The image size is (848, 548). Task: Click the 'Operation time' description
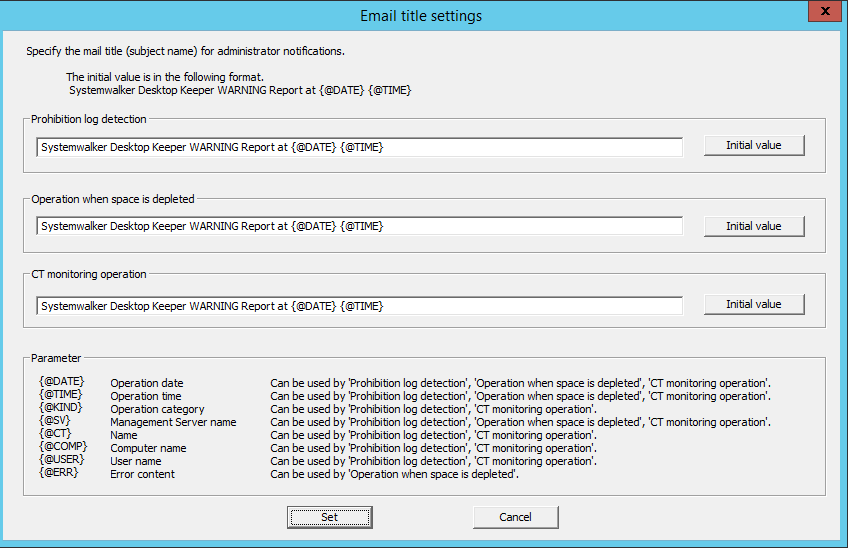145,396
